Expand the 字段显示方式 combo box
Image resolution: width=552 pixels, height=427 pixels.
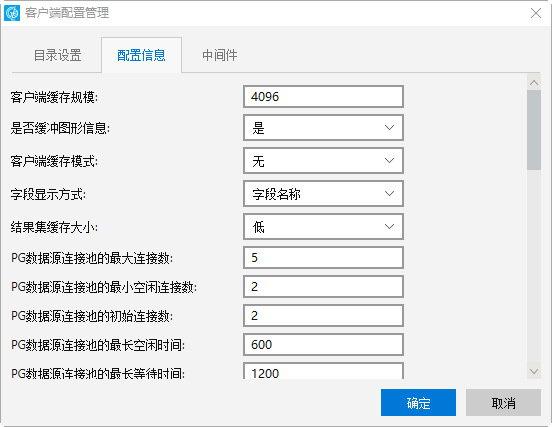coord(323,194)
